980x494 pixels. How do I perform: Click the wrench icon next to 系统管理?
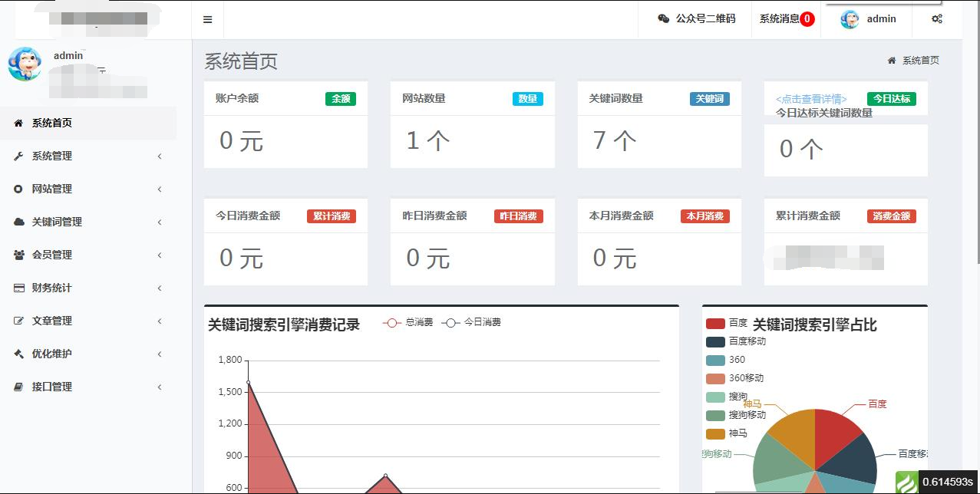20,156
